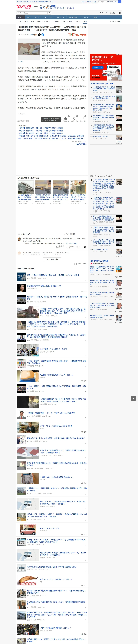Click the マイページ link
Screen dimensions: 138x644
[x=103, y=13]
